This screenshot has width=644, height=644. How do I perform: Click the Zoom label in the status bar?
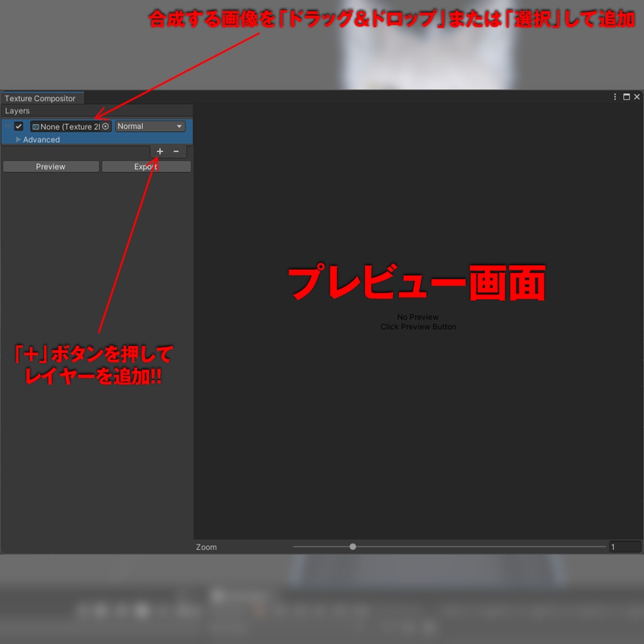coord(205,547)
